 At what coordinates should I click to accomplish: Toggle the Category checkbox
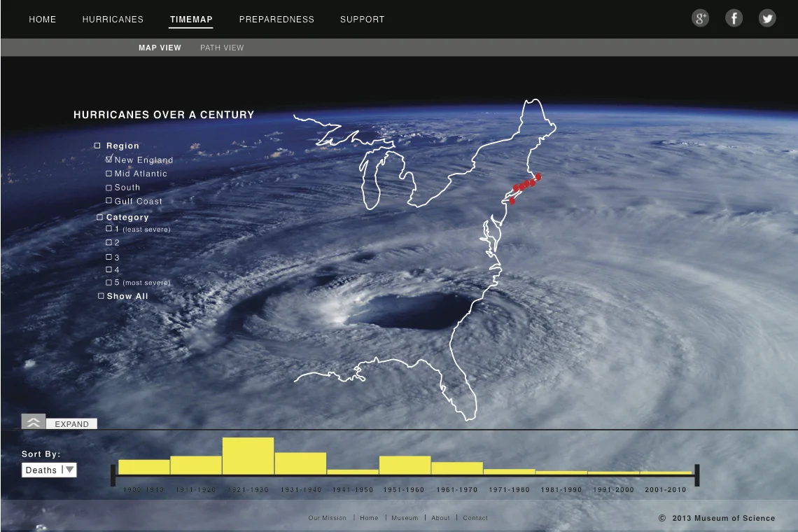click(99, 217)
